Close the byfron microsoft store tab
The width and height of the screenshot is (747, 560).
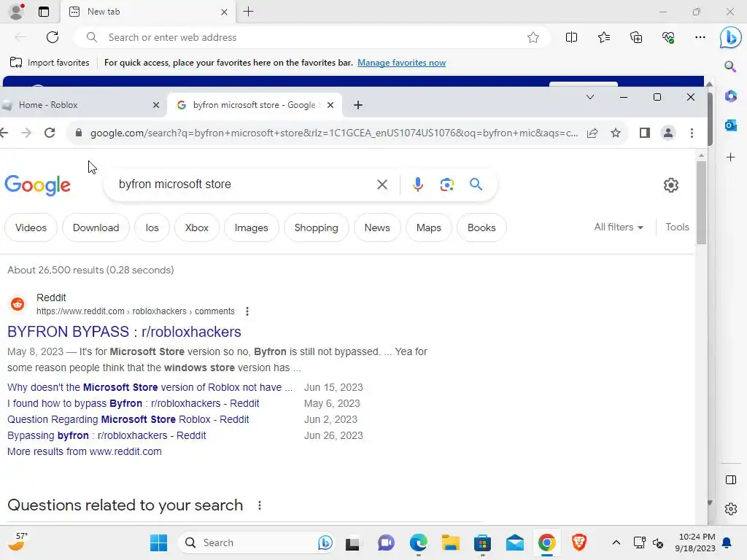click(330, 105)
